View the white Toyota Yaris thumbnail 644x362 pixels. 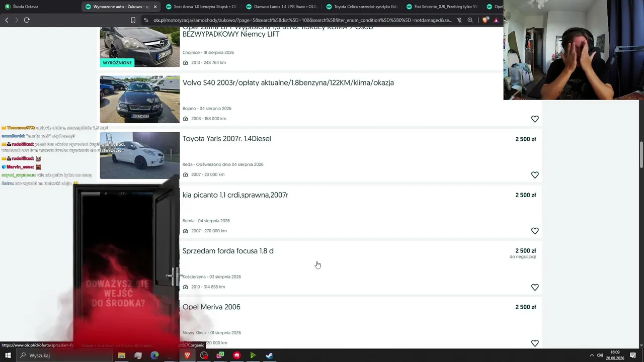[139, 155]
